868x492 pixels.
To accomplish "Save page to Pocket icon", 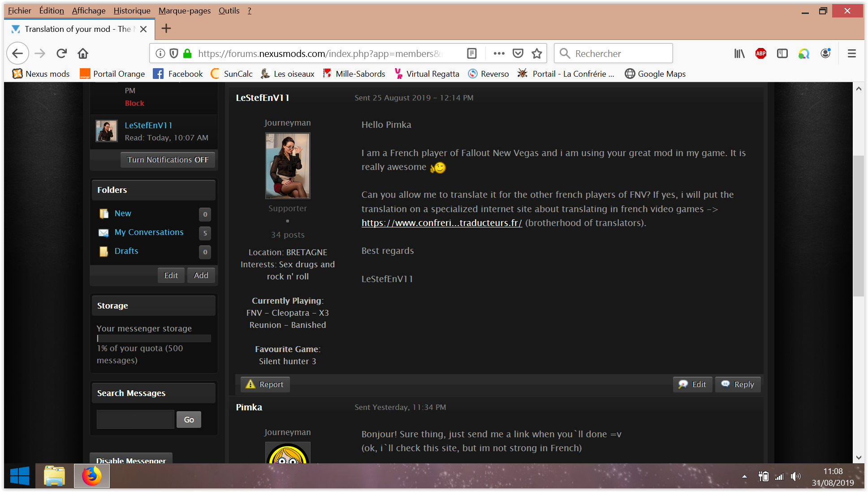I will click(x=518, y=54).
